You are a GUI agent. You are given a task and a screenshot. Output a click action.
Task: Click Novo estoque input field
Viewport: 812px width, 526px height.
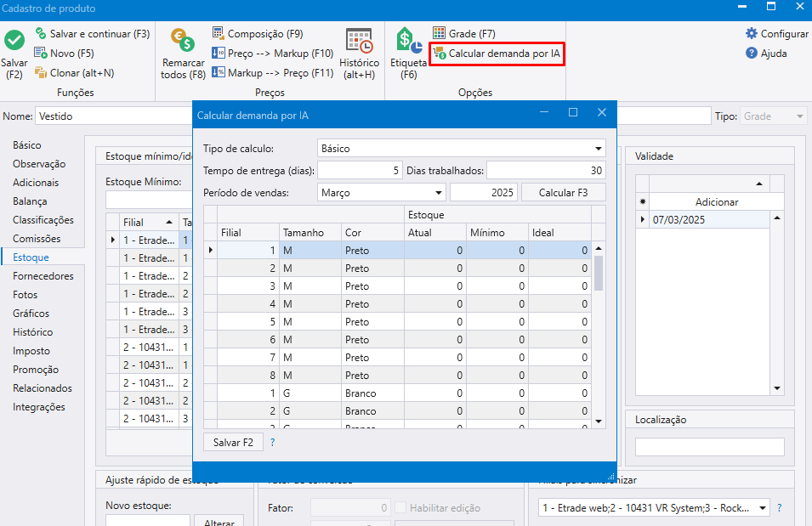(x=148, y=520)
